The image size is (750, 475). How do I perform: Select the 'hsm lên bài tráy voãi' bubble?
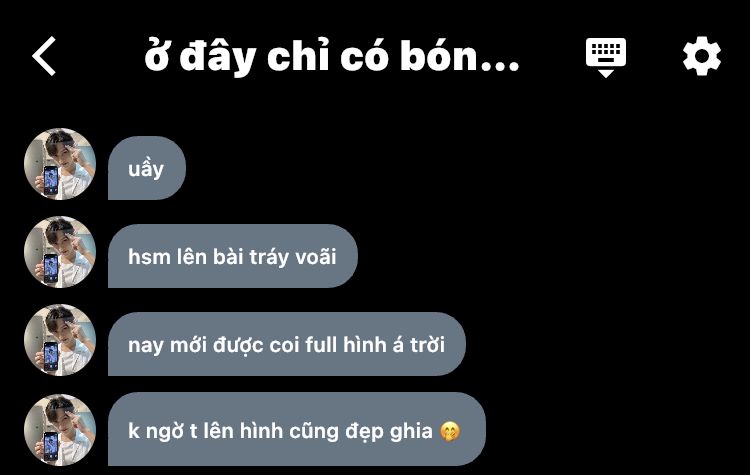pos(233,256)
